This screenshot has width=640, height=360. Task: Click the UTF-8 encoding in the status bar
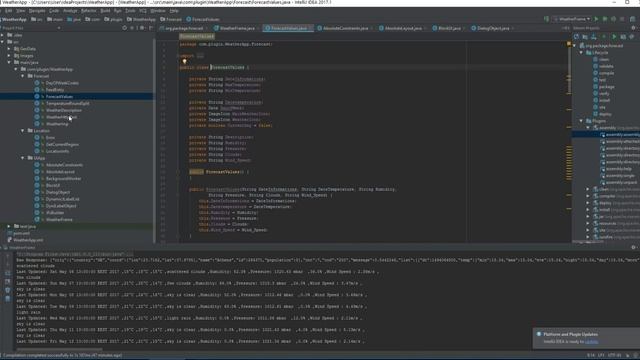pos(614,356)
